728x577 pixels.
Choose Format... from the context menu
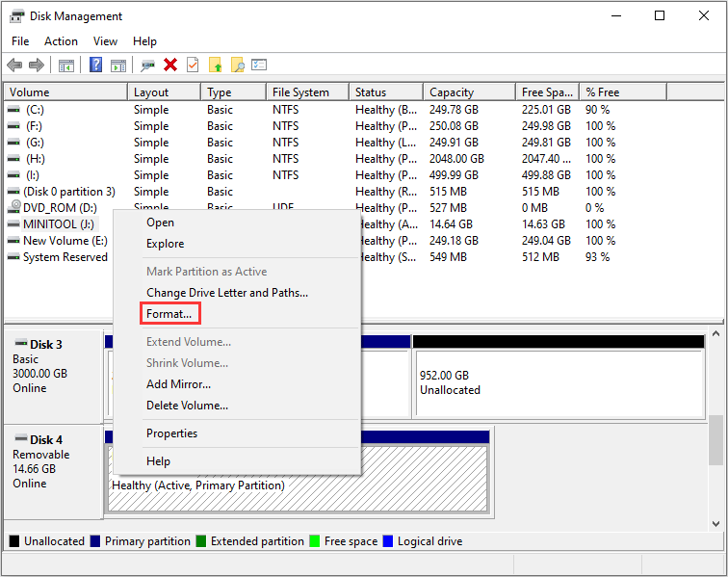click(169, 314)
